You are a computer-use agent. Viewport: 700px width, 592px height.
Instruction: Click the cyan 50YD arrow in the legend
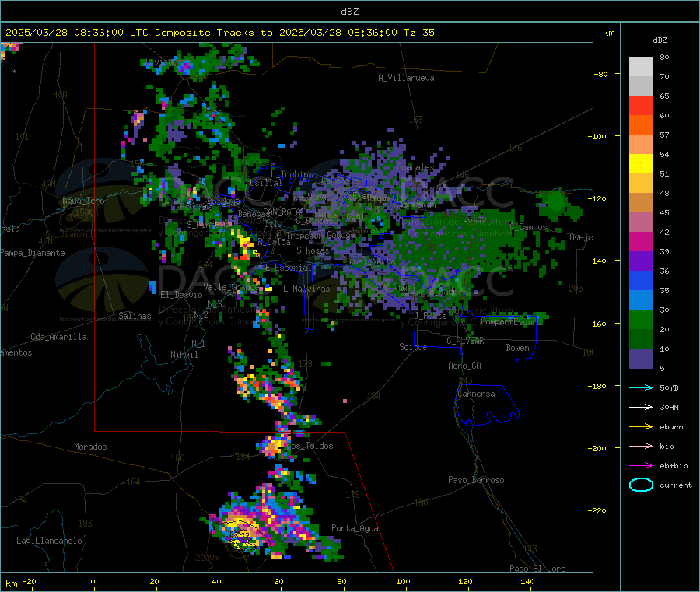click(641, 387)
